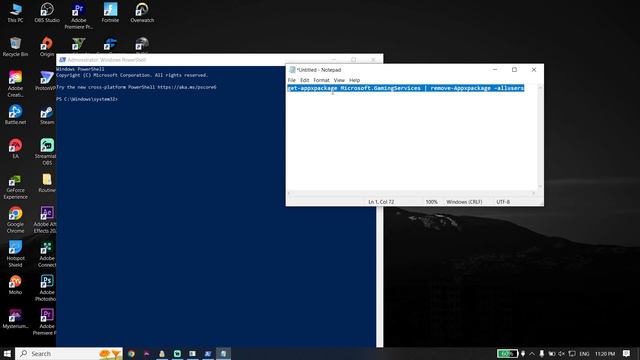The width and height of the screenshot is (640, 360).
Task: Click the highlighted get-appxpackage command text in Notepad
Action: coord(406,88)
